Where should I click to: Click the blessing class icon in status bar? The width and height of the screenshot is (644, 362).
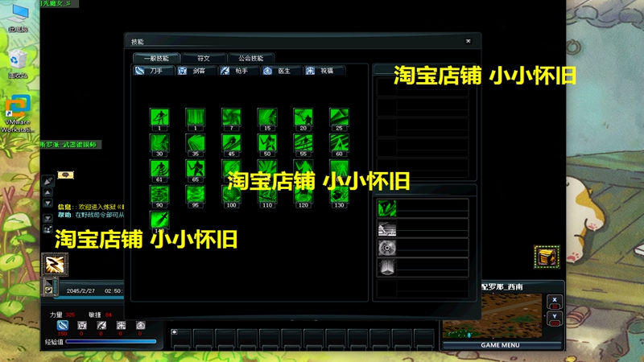click(x=121, y=326)
